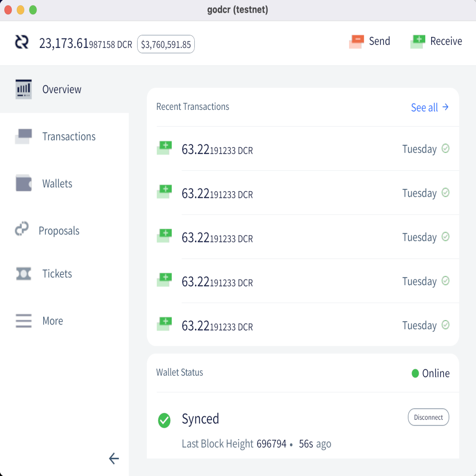
Task: Toggle the USD balance display $3,760,591.85
Action: 166,44
